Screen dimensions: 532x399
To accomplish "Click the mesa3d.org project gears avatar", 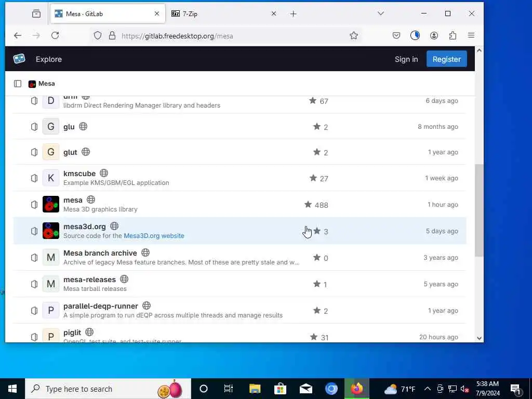I will [51, 231].
